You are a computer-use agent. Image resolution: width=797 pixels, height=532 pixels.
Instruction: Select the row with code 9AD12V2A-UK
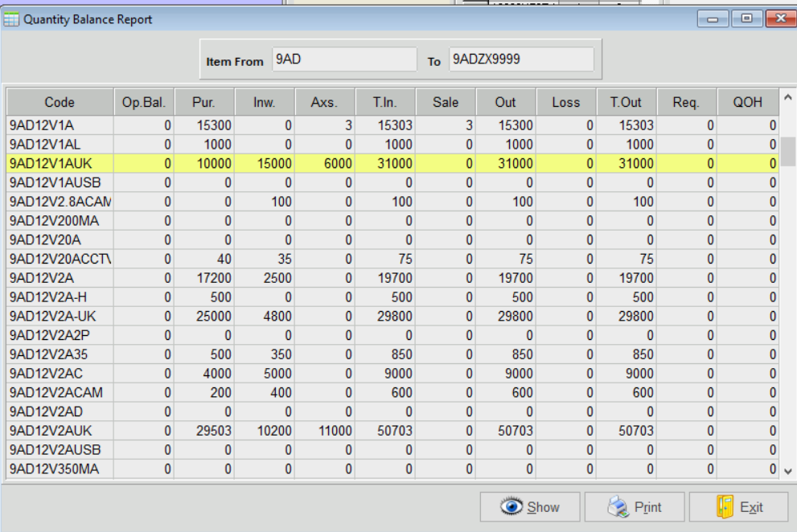(60, 316)
